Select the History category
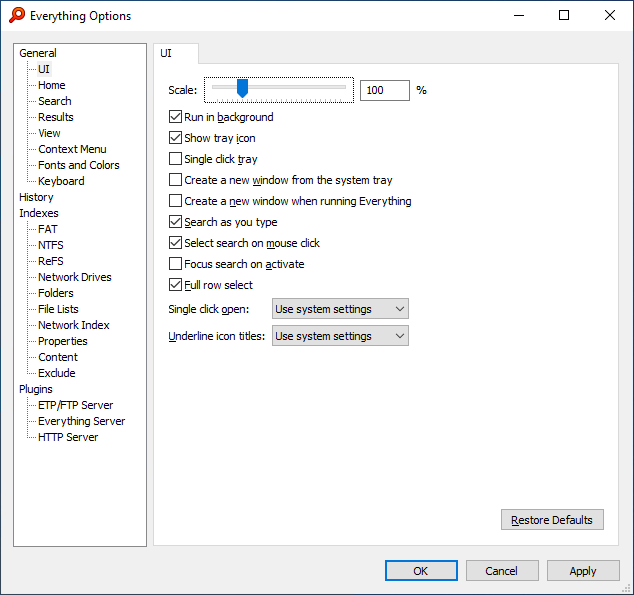Screen dimensions: 634x595 36,197
